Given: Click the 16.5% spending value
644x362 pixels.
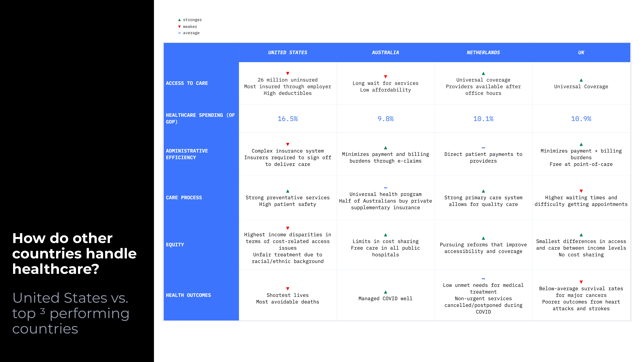Looking at the screenshot, I should pos(287,119).
